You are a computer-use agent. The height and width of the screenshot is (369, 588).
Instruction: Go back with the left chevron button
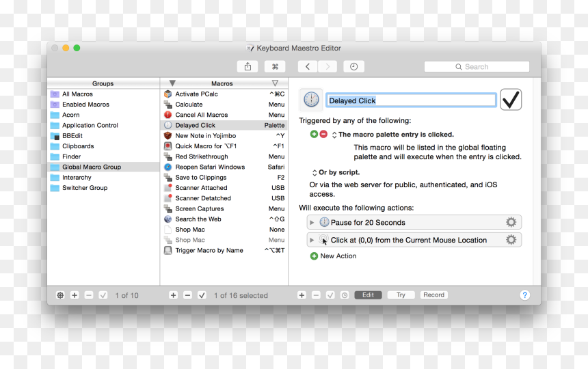pos(308,67)
